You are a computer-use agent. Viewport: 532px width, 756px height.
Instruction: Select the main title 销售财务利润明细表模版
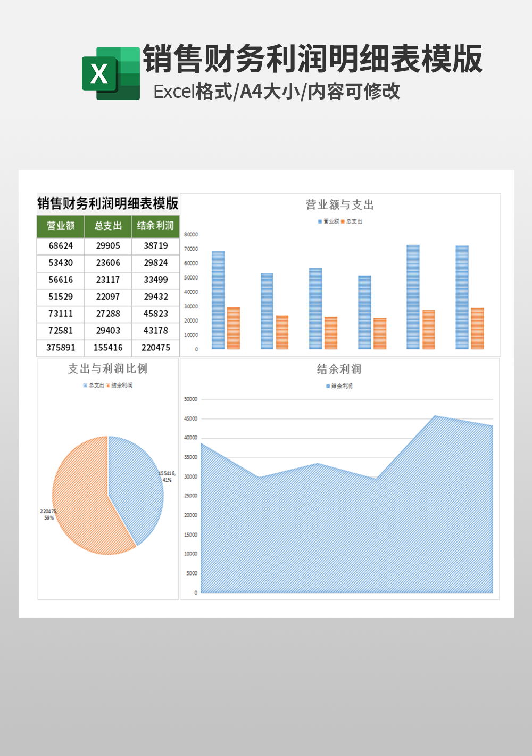click(x=313, y=59)
